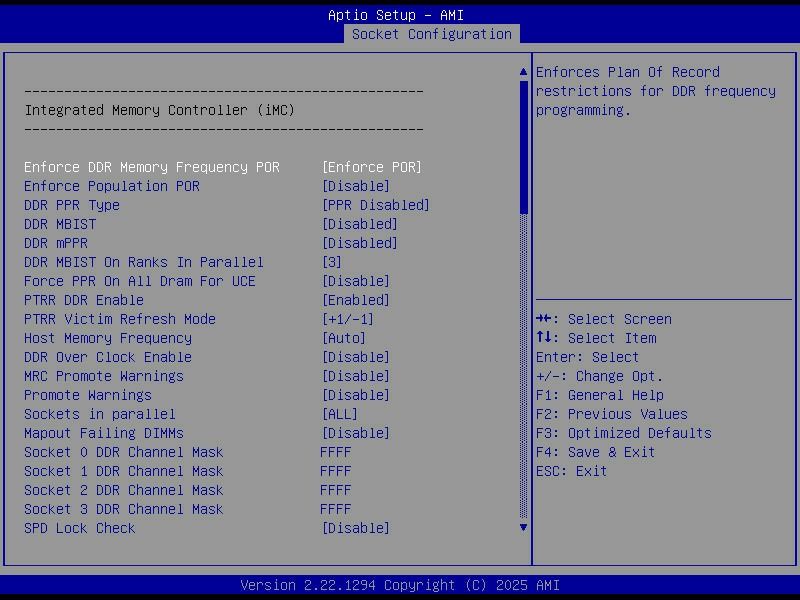800x600 pixels.
Task: Click the Enforces Plan Of Record help text
Action: pyautogui.click(x=656, y=91)
